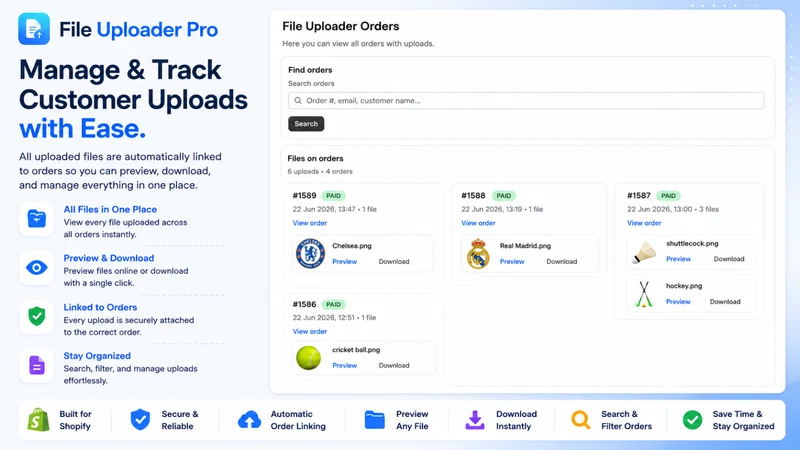Click the magnifier icon in search field

pos(298,101)
